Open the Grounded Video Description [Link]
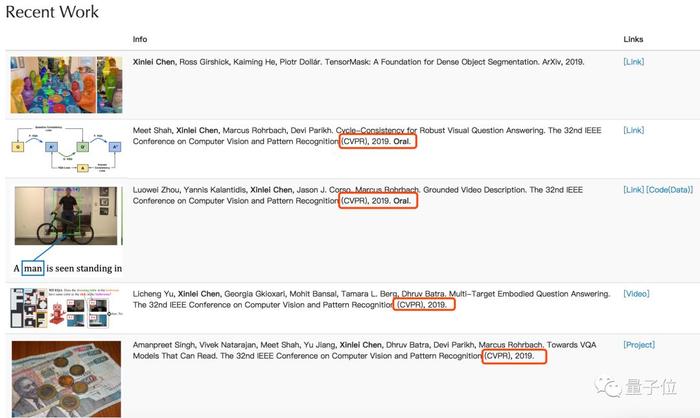This screenshot has width=700, height=418. coord(633,190)
